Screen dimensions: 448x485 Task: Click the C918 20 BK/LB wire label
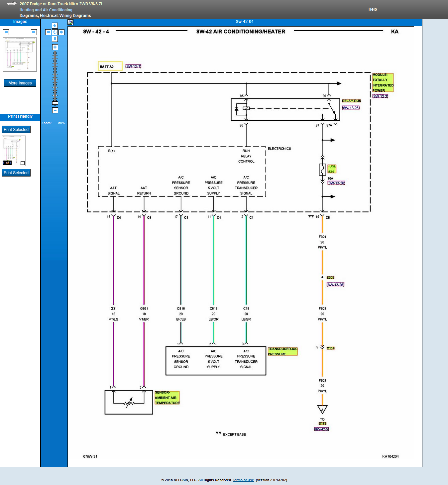tap(181, 314)
